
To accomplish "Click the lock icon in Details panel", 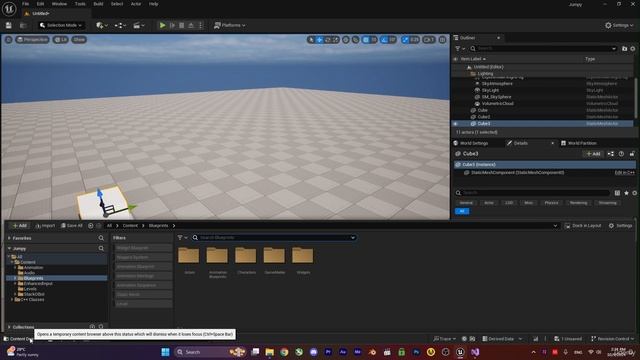I will coord(632,154).
